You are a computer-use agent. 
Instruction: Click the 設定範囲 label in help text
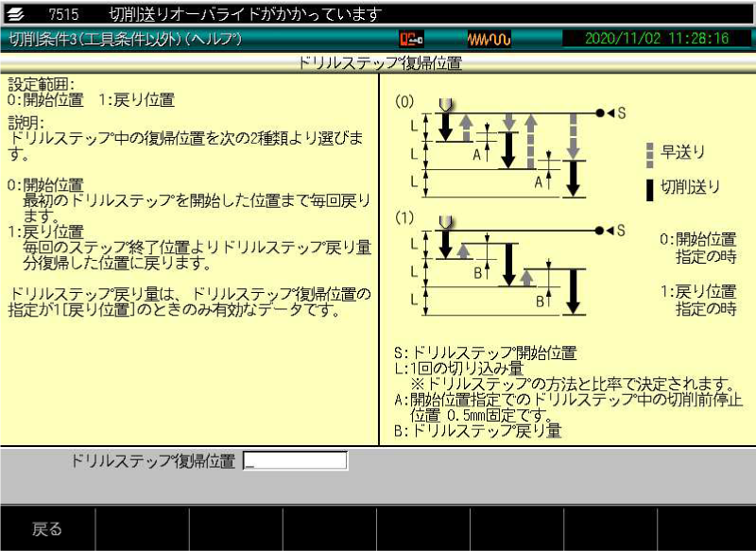[x=41, y=83]
